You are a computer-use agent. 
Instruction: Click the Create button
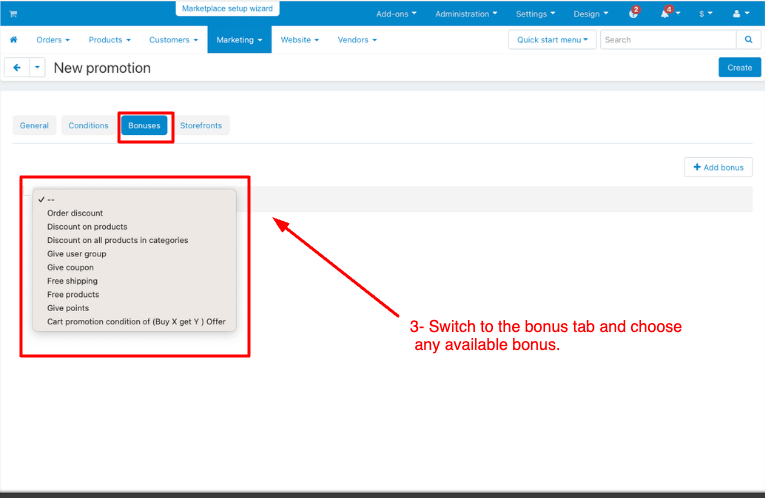739,67
